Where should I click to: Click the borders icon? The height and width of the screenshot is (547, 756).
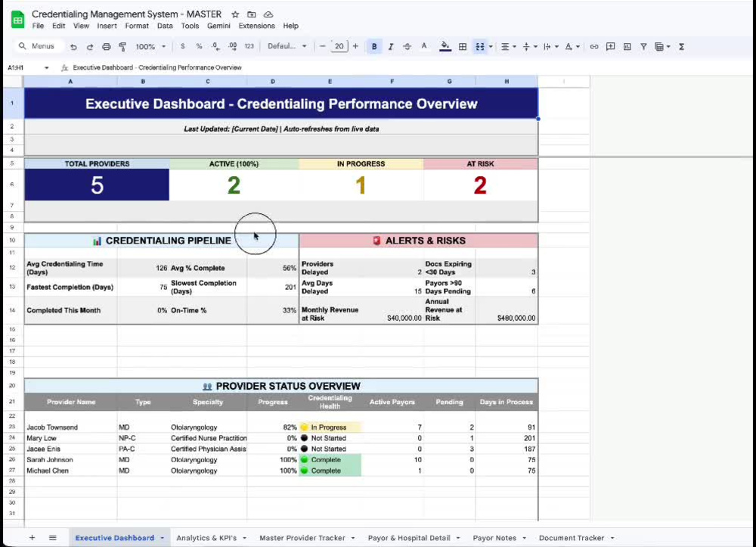(463, 47)
